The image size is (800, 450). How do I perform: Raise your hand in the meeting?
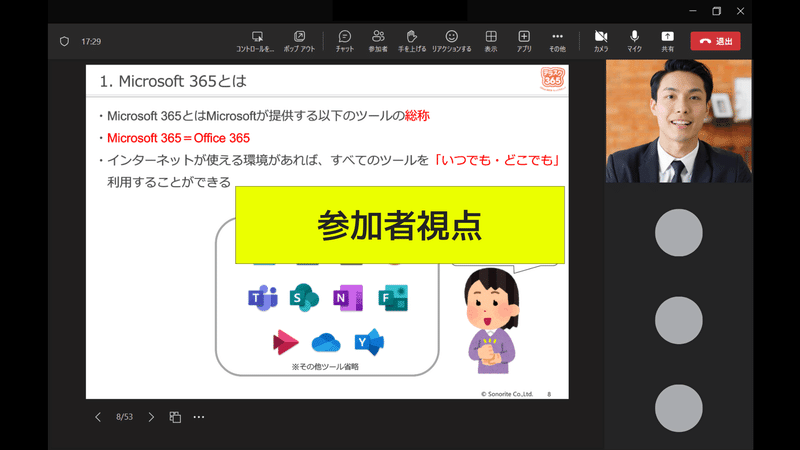point(412,41)
